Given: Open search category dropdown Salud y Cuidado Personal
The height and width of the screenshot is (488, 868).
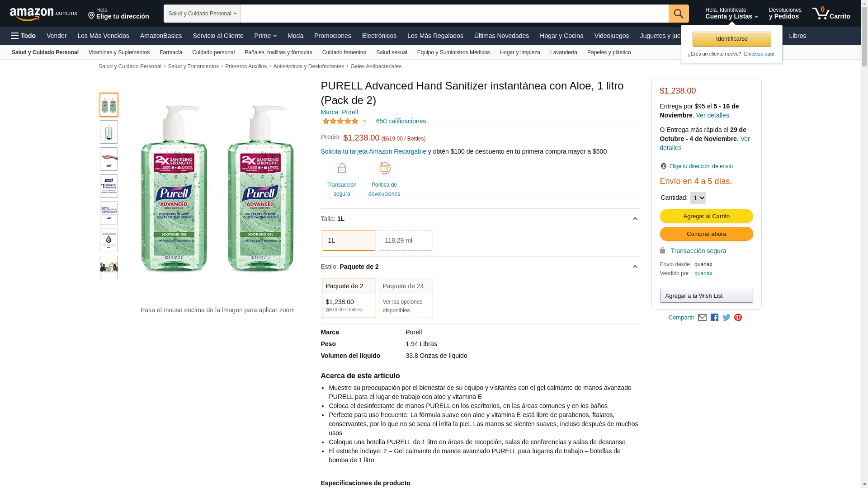Looking at the screenshot, I should (202, 14).
